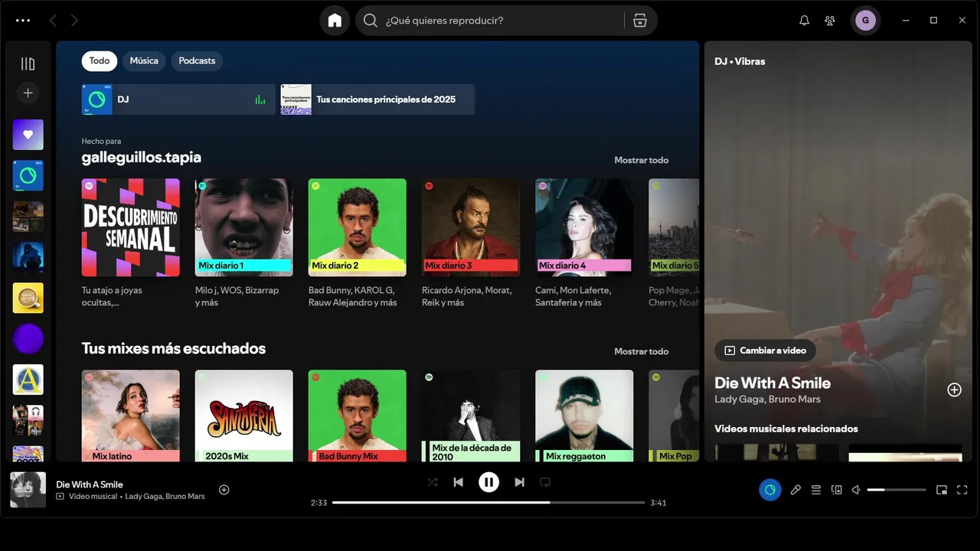Screen dimensions: 980x551
Task: Navigate back with the left arrow
Action: (53, 21)
